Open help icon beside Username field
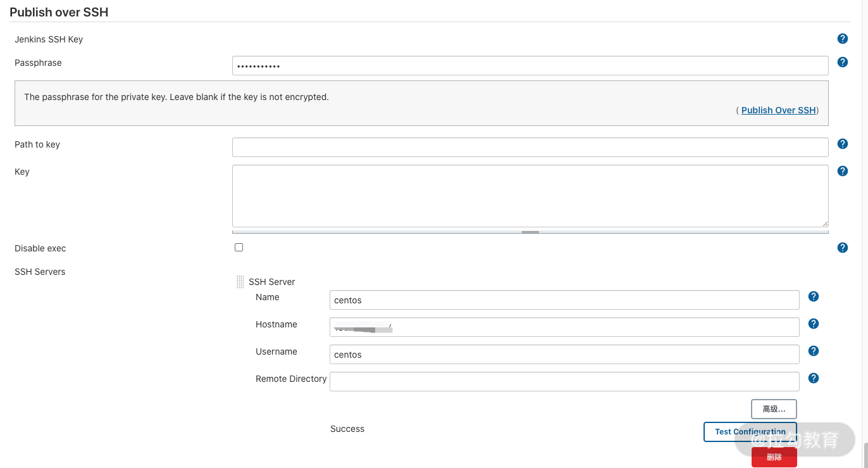 (x=814, y=351)
